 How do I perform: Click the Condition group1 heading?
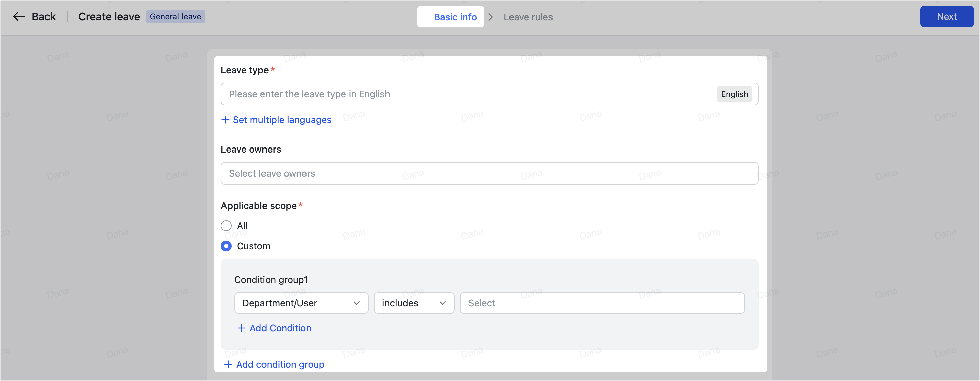click(x=271, y=280)
